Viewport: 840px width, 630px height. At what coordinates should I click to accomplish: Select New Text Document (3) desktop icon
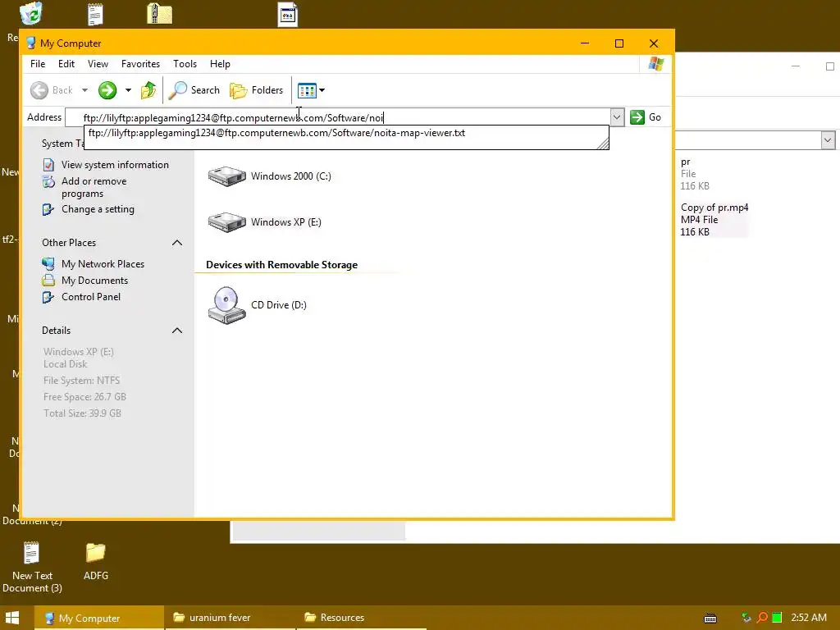click(x=32, y=568)
